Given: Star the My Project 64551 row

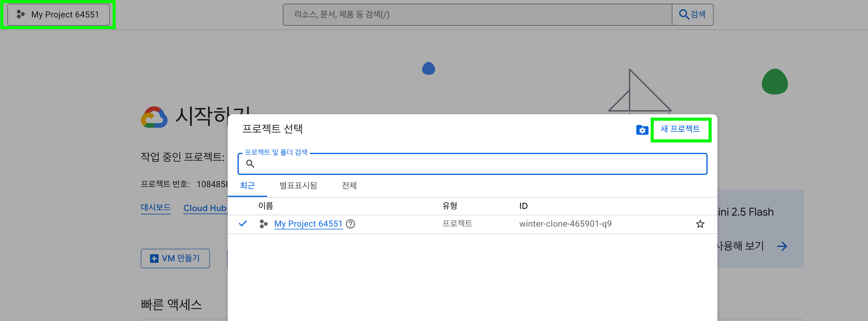Looking at the screenshot, I should click(x=700, y=224).
